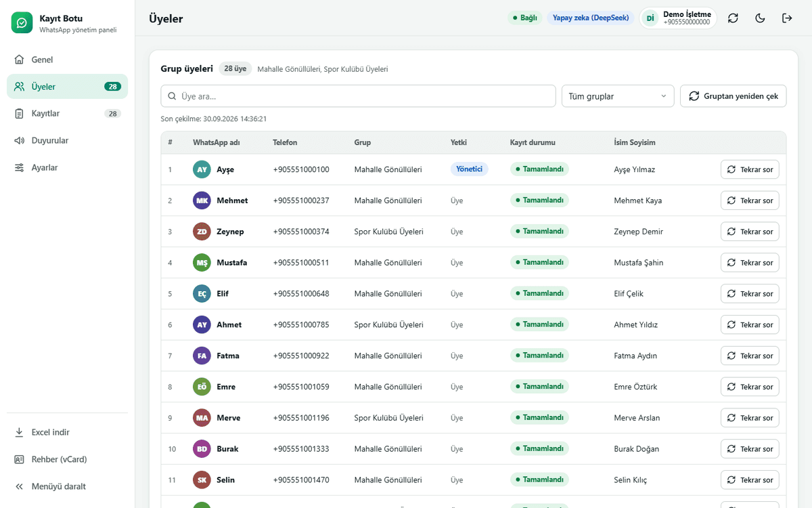Collapse sidebar with Menüyü daralt
The width and height of the screenshot is (812, 508).
(x=67, y=486)
